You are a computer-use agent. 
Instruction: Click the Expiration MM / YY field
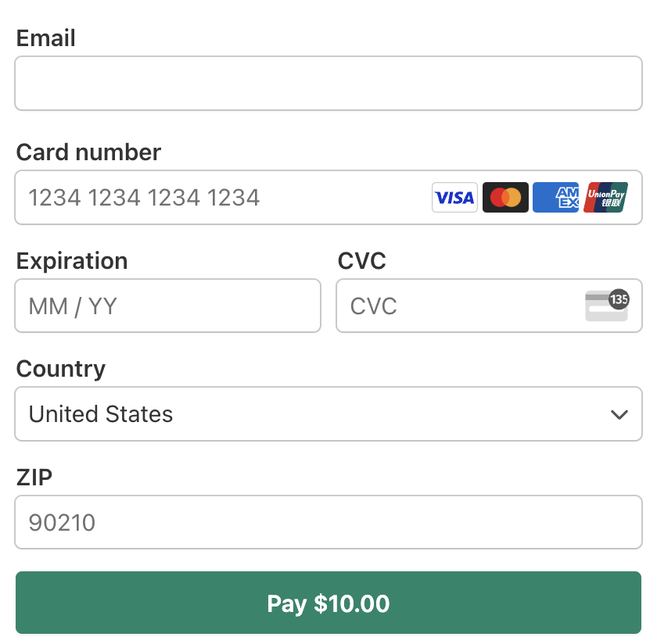[167, 306]
